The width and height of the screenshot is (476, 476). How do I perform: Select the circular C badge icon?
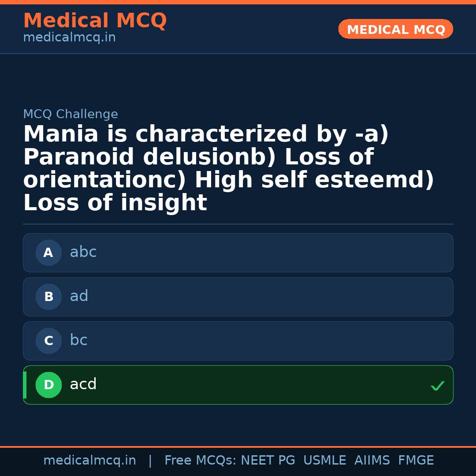(48, 341)
